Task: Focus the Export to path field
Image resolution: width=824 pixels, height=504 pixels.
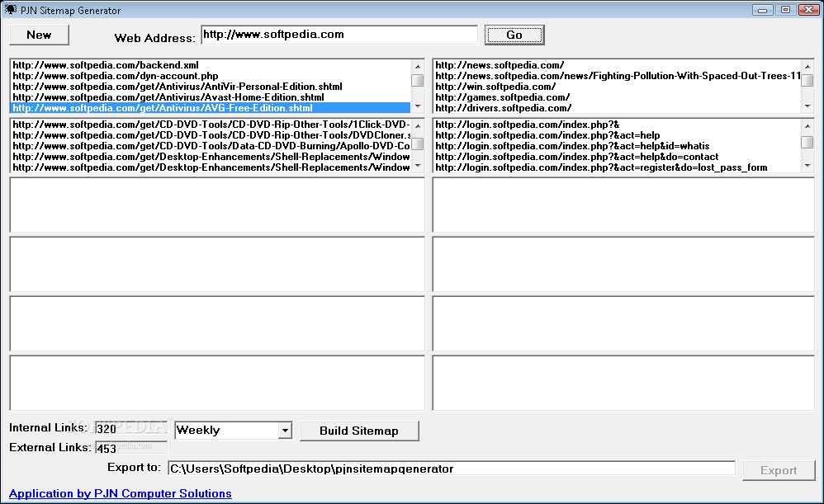Action: click(451, 469)
